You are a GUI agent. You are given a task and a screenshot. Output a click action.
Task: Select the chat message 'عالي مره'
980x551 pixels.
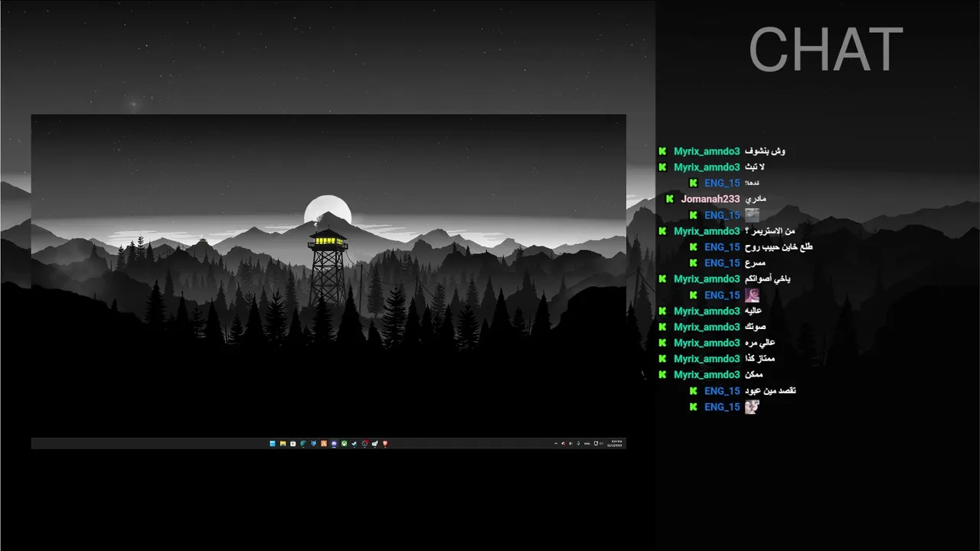tap(760, 343)
